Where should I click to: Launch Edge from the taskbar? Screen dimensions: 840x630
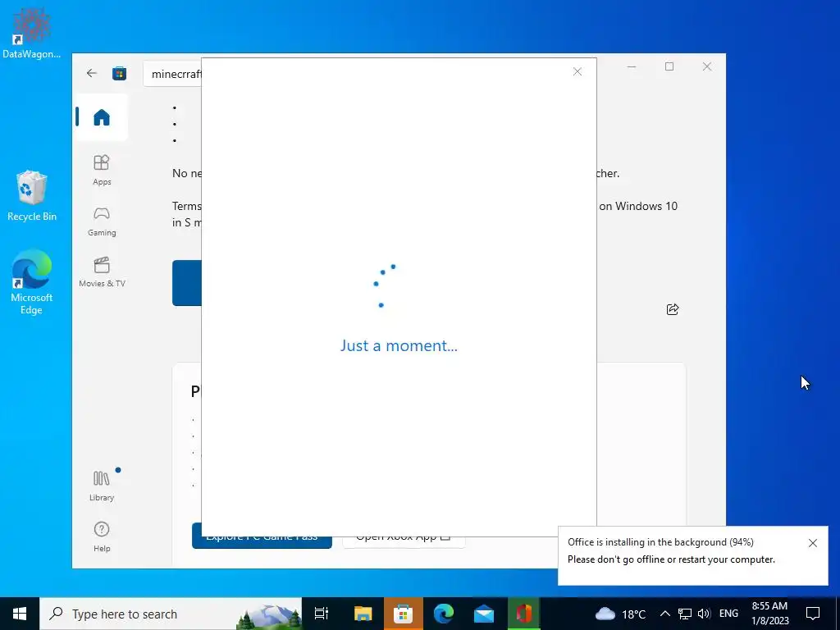pyautogui.click(x=444, y=614)
